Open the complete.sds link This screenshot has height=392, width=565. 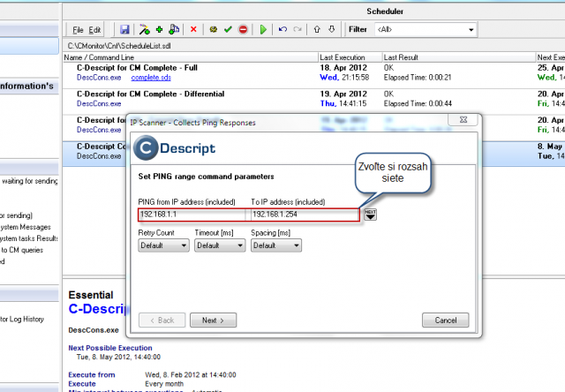point(151,78)
